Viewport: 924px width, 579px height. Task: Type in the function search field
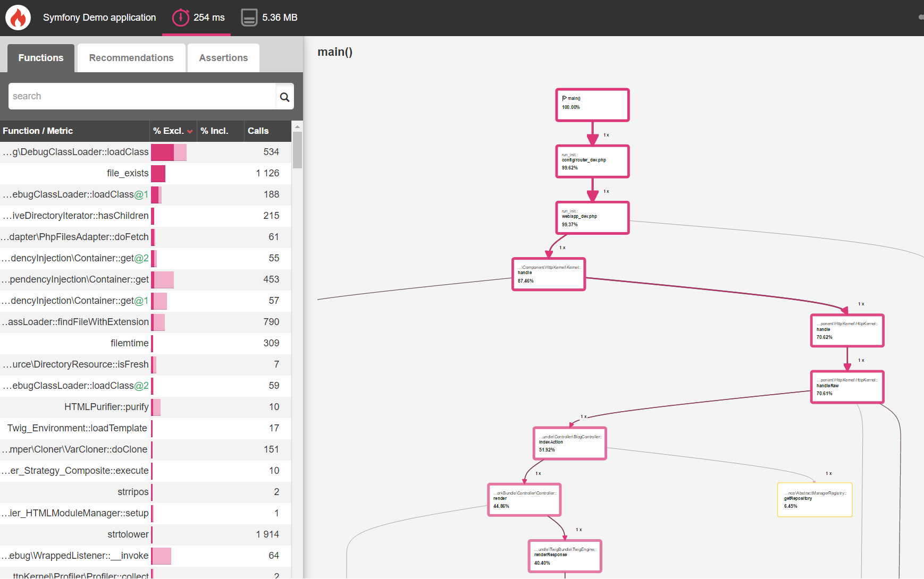coord(141,96)
